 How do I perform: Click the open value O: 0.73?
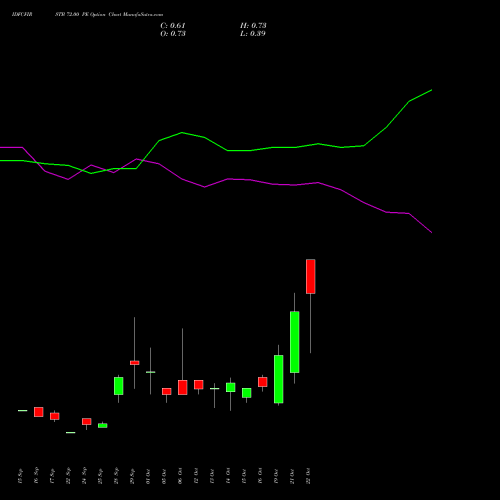click(173, 34)
